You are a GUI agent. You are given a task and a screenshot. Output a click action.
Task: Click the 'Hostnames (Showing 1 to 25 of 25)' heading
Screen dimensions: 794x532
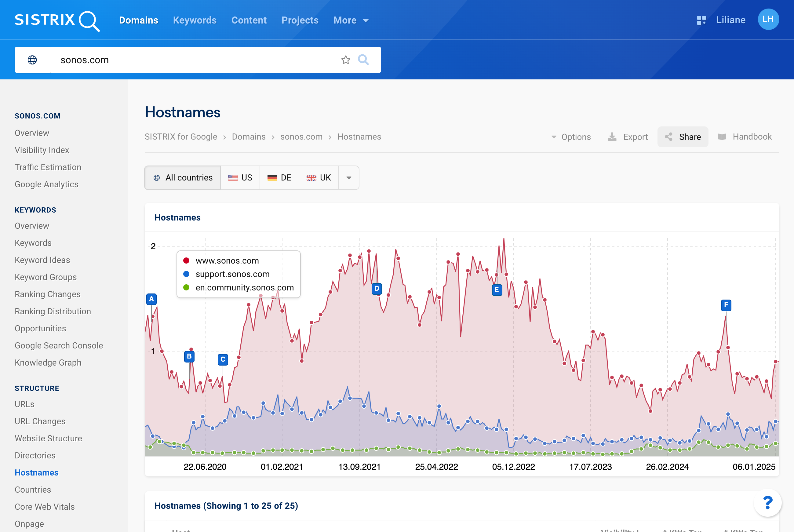click(226, 506)
